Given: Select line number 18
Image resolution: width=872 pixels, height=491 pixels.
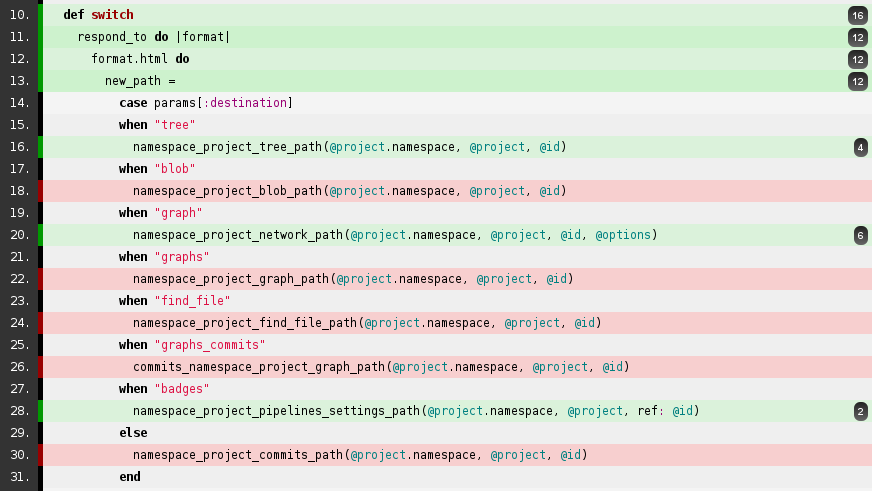Looking at the screenshot, I should tap(19, 191).
